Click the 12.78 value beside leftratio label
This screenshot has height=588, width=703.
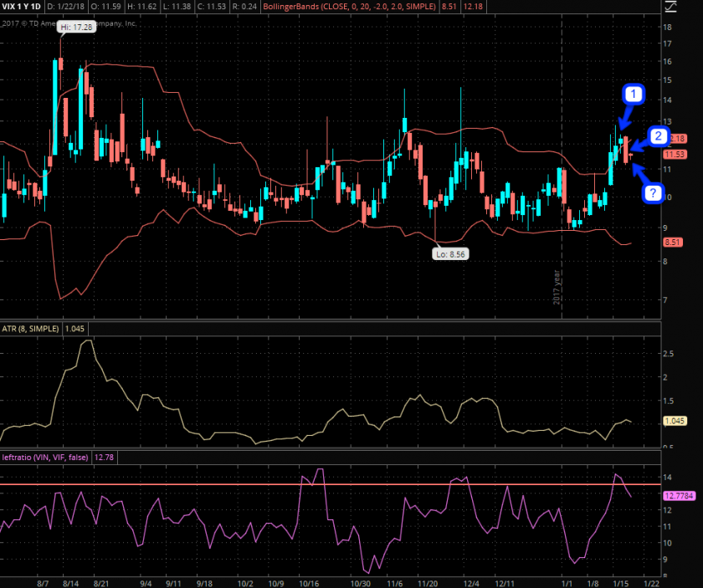coord(105,456)
